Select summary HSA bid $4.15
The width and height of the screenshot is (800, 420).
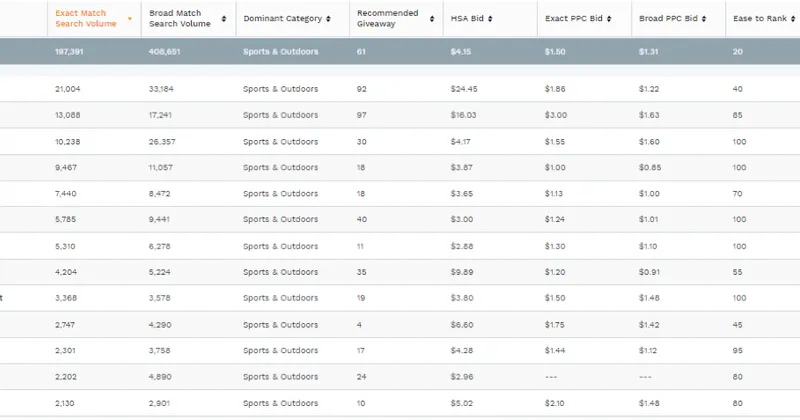[461, 52]
